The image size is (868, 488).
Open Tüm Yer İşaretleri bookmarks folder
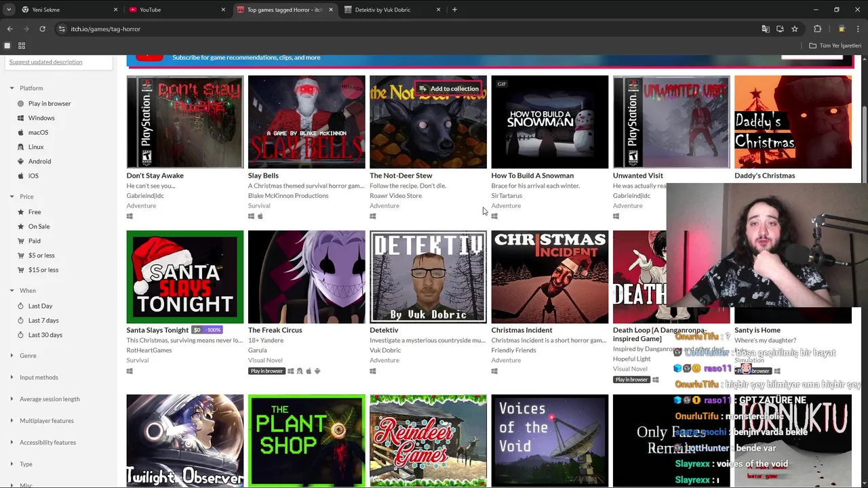[x=835, y=45]
